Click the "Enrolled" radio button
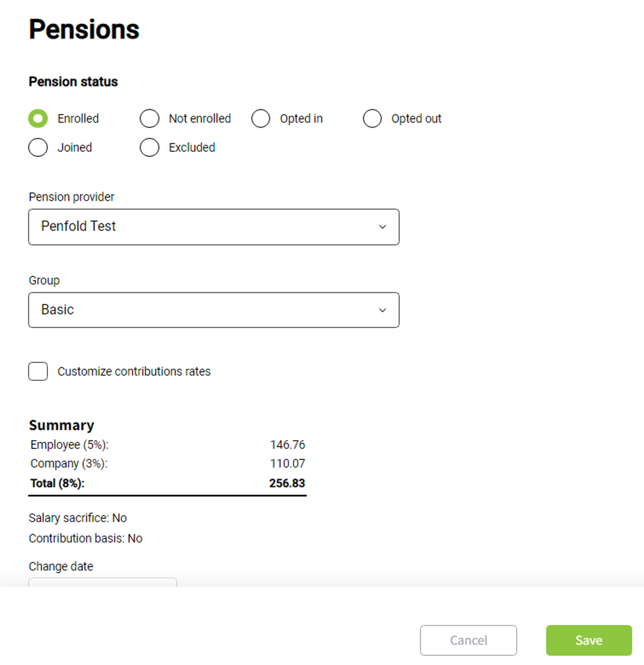 [38, 118]
